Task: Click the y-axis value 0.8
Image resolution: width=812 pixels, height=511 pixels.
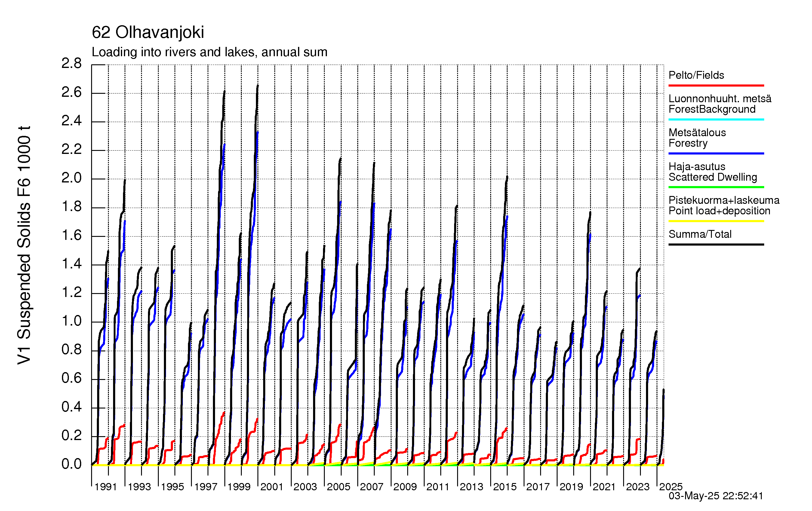Action: point(72,350)
